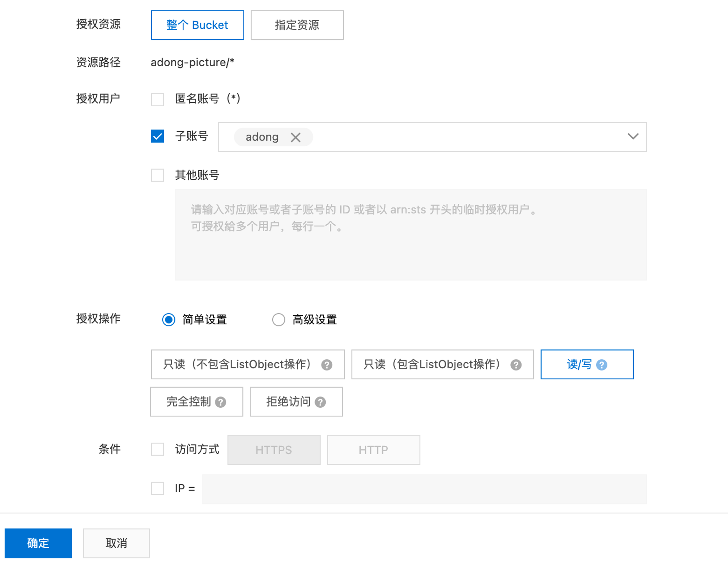The height and width of the screenshot is (562, 728).
Task: Select the 高级设置 radio button
Action: point(278,320)
